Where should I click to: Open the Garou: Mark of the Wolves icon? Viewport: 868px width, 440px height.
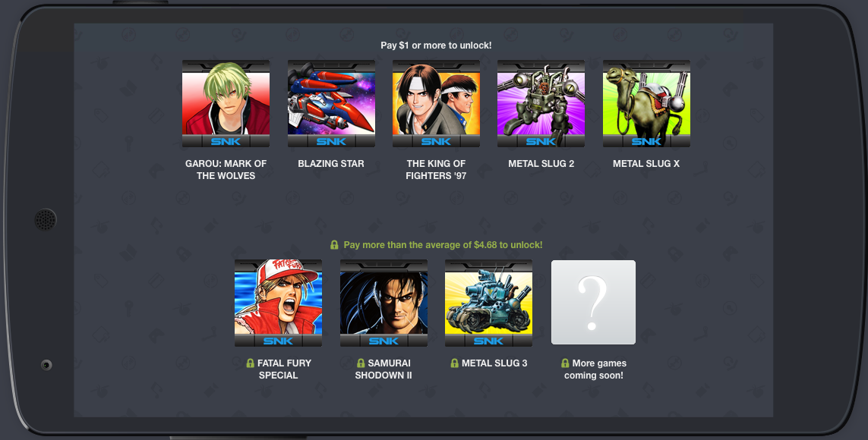(226, 103)
